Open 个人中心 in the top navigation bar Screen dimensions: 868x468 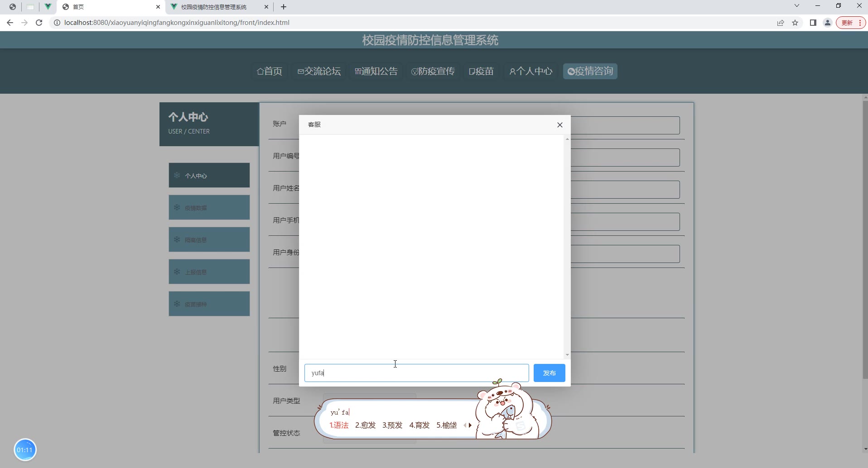(531, 71)
